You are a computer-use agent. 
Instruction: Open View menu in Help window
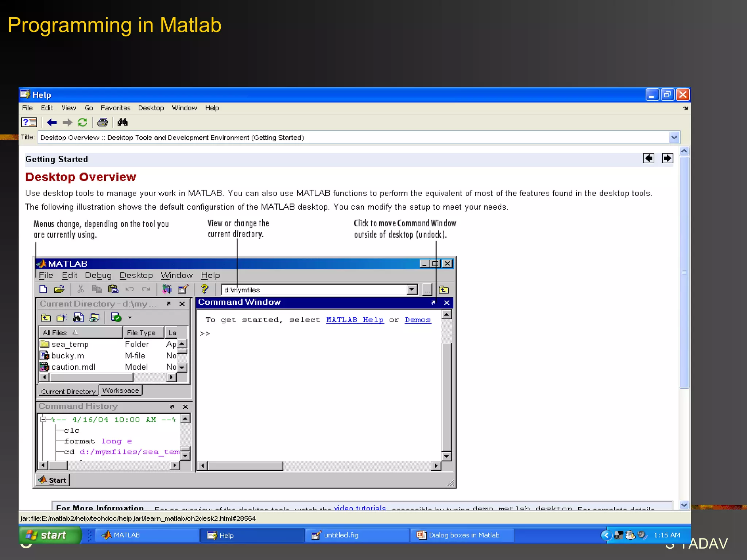(x=69, y=108)
